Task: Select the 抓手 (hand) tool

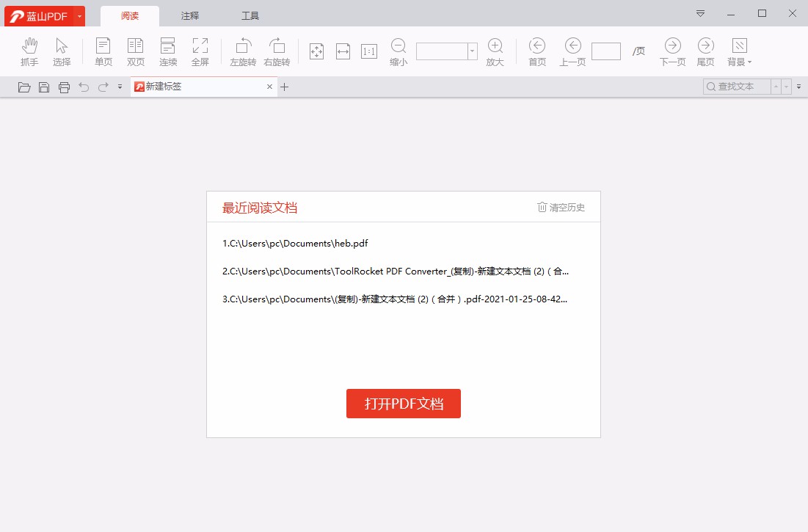Action: 29,50
